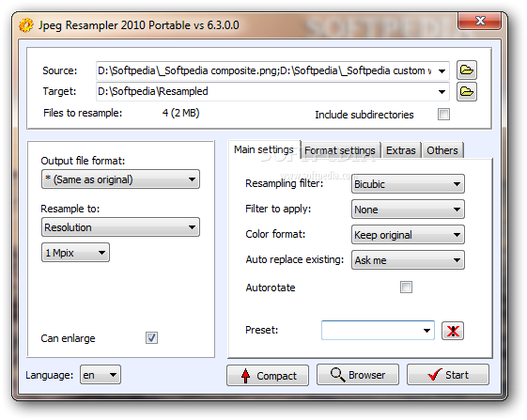
Task: Open the Output file format dropdown
Action: [120, 179]
